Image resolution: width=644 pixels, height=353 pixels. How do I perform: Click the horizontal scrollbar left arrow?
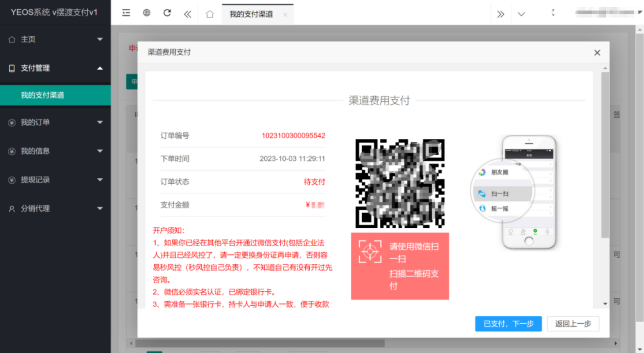[131, 343]
